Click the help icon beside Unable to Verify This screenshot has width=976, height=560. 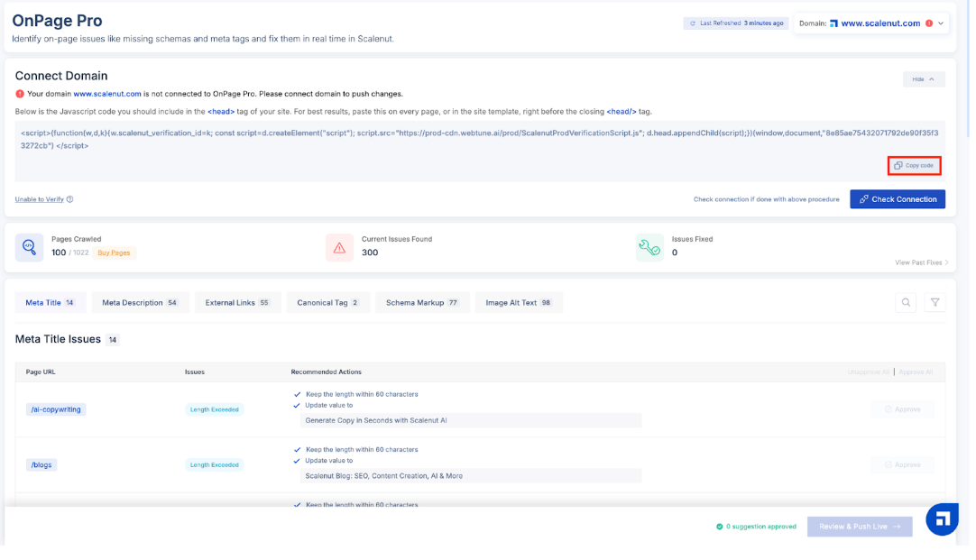[70, 199]
